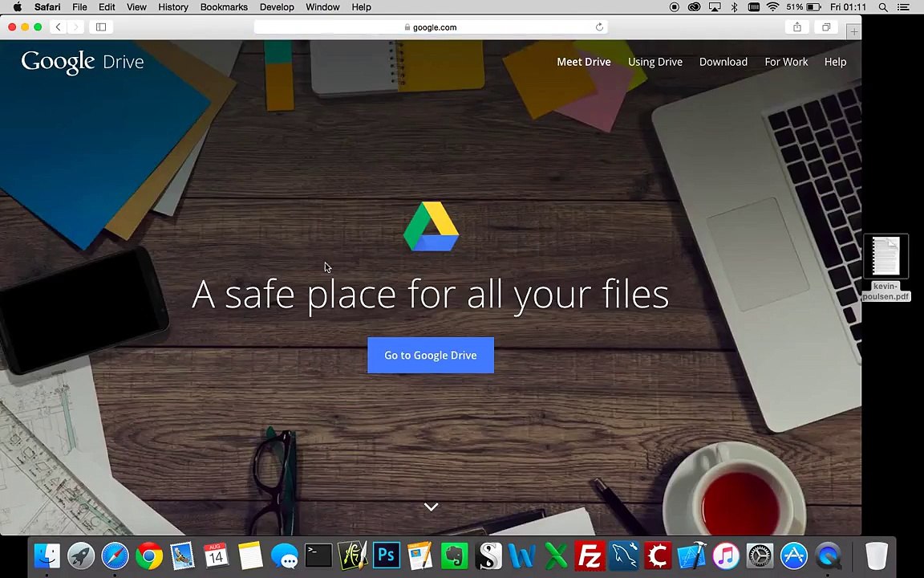Show all tabs with the tabs overview icon

coord(826,27)
